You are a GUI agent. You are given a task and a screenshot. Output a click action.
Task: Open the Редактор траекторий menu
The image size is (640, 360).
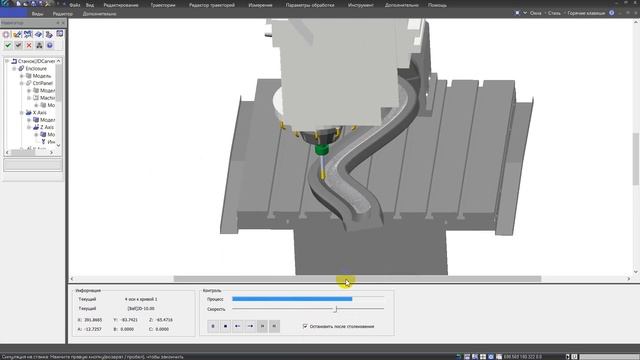[212, 5]
